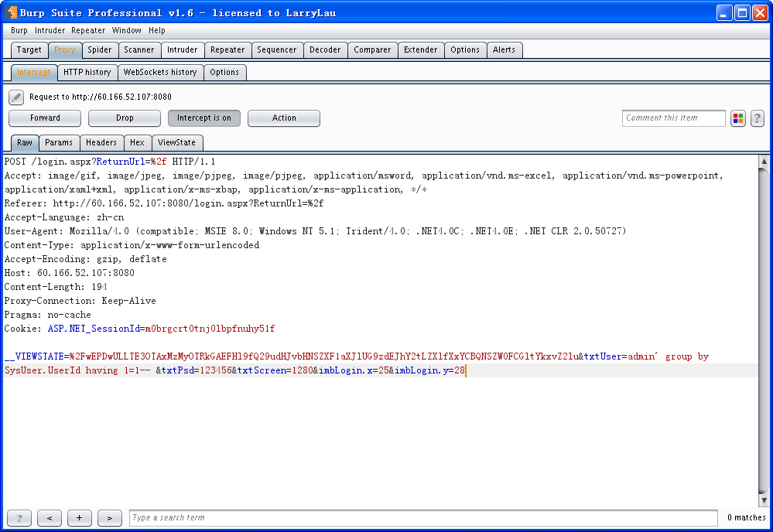This screenshot has width=773, height=532.
Task: Open the HTTP history sub-tab
Action: [87, 73]
